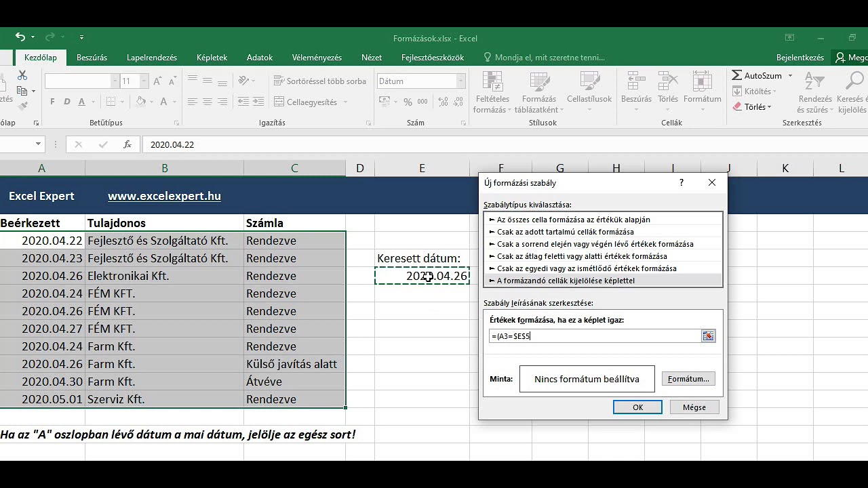Click the Formátum... button in dialog
This screenshot has height=488, width=868.
click(x=688, y=379)
